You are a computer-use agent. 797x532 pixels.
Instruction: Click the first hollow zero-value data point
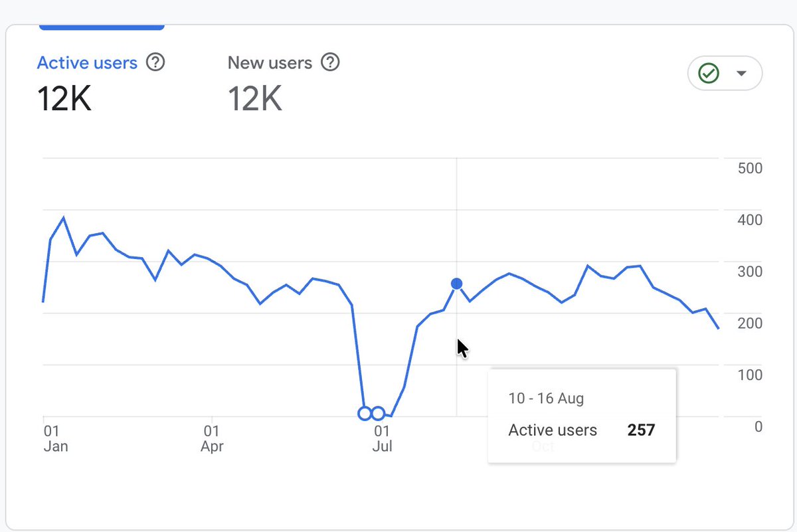(x=365, y=414)
